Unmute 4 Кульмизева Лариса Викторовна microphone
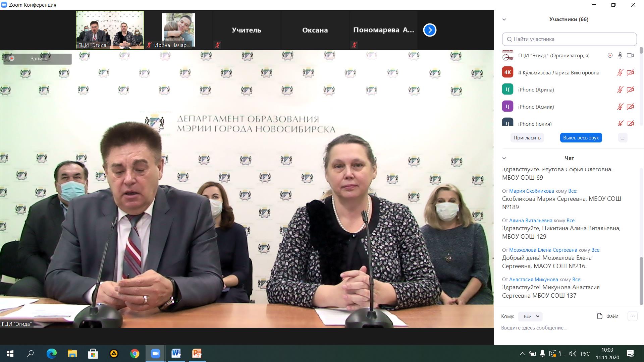Screen dimensions: 644x362 point(620,72)
